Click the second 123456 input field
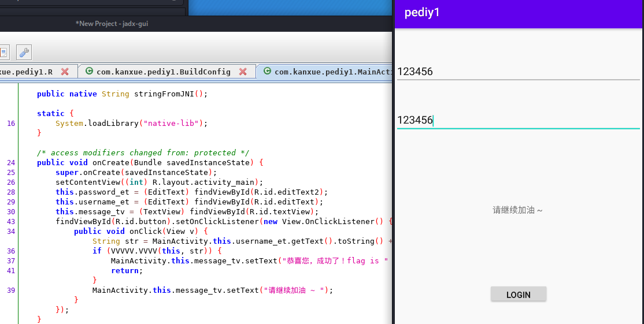 tap(517, 120)
